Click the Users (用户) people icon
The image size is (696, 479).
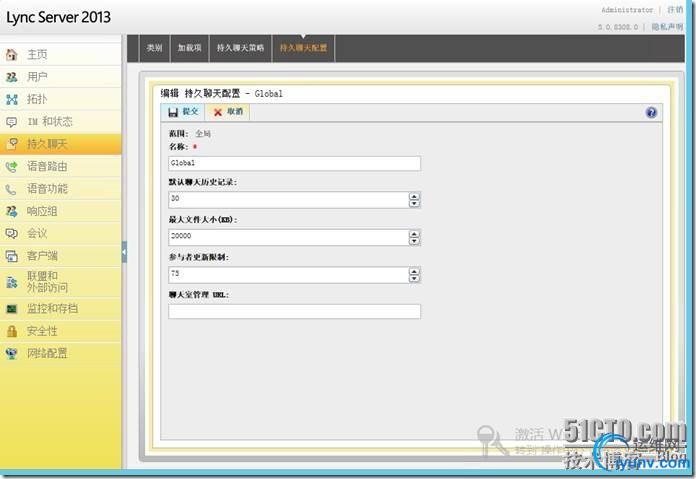pyautogui.click(x=12, y=77)
